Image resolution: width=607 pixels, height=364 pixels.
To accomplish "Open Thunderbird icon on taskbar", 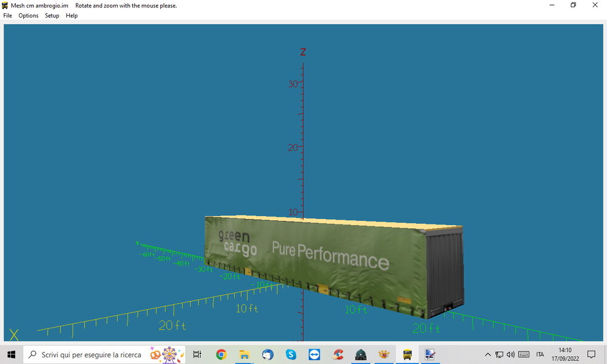I will pyautogui.click(x=268, y=354).
